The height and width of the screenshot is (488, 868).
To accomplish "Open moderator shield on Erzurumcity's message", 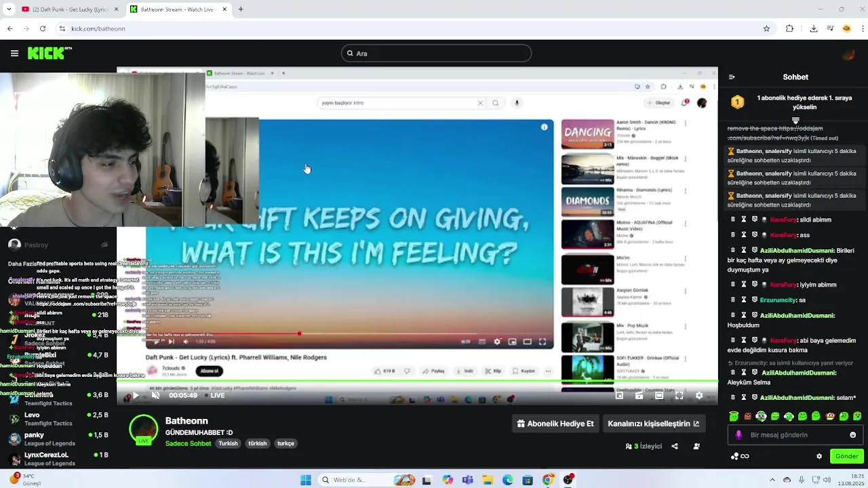I will (x=755, y=300).
